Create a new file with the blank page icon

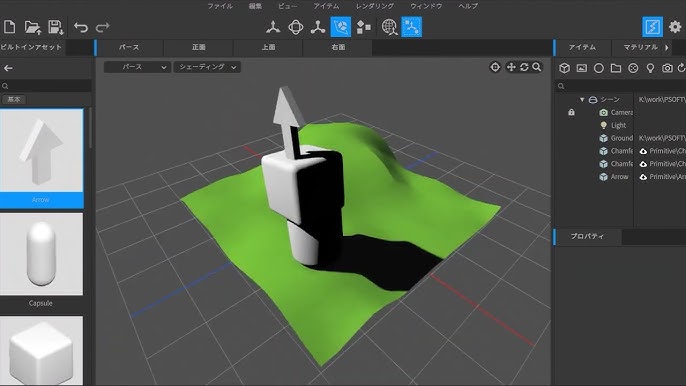pos(9,27)
